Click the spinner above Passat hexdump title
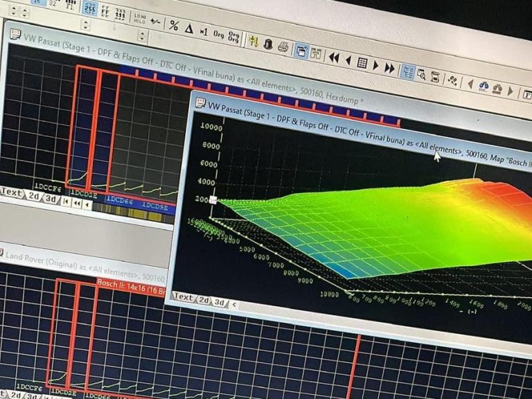The height and width of the screenshot is (399, 532). click(85, 24)
